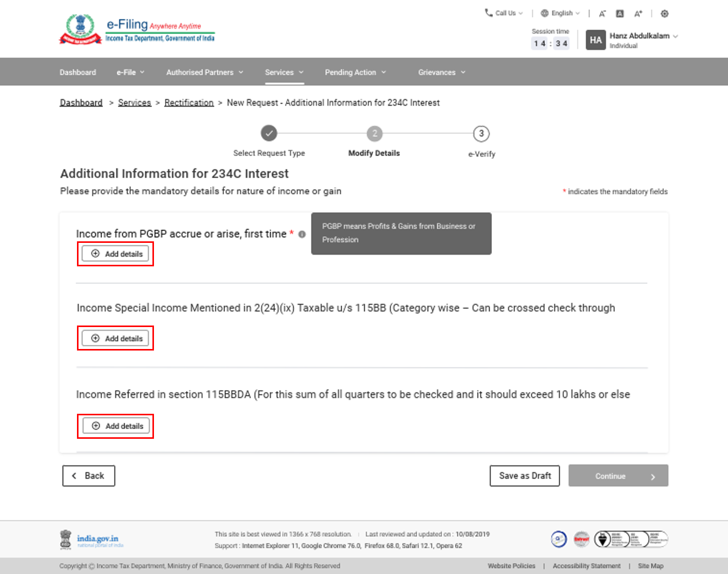Click the india.gov.in emblem in footer
Screen dimensions: 728x574
pos(66,539)
